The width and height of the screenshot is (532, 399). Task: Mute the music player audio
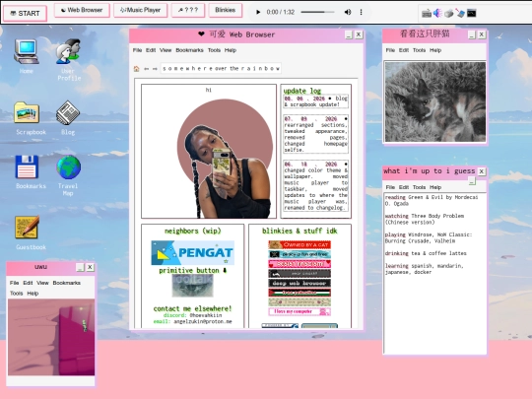pos(348,12)
